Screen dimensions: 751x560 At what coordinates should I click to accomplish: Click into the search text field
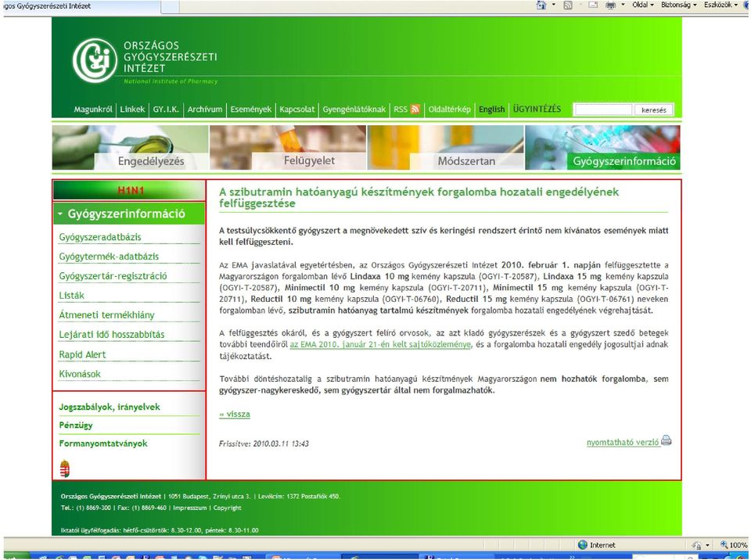603,109
